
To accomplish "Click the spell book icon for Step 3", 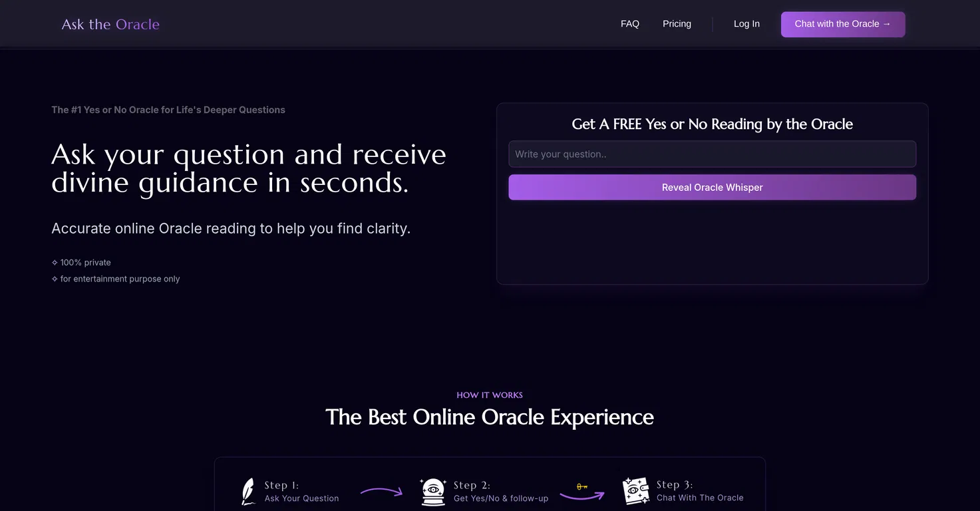I will coord(636,491).
